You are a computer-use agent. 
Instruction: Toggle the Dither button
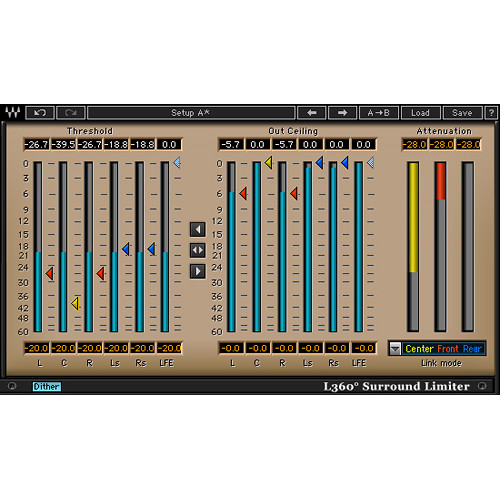click(47, 386)
